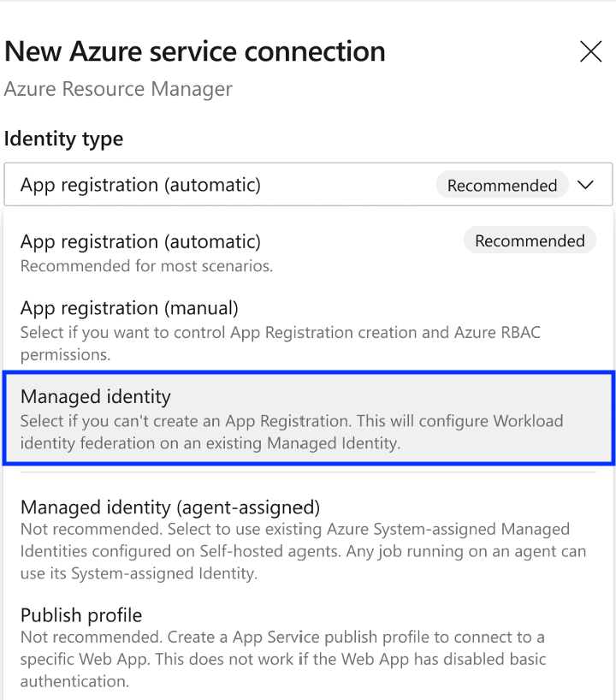Click the Recommended badge on the first list option

pos(530,240)
